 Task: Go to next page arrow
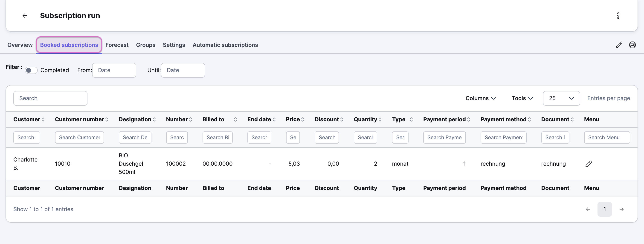click(x=621, y=209)
